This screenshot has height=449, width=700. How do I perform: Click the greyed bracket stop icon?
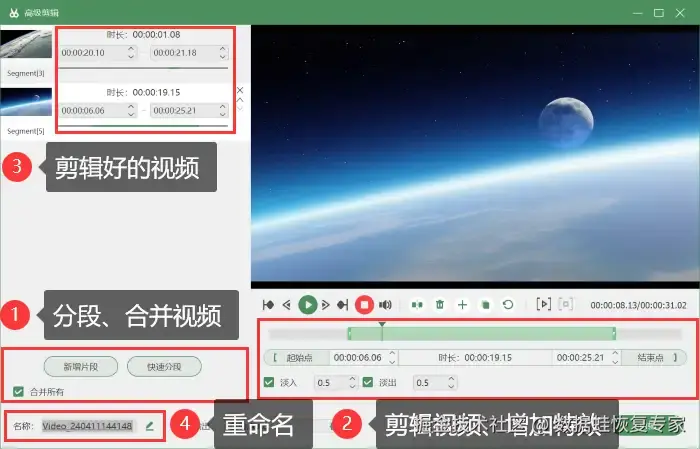[566, 304]
